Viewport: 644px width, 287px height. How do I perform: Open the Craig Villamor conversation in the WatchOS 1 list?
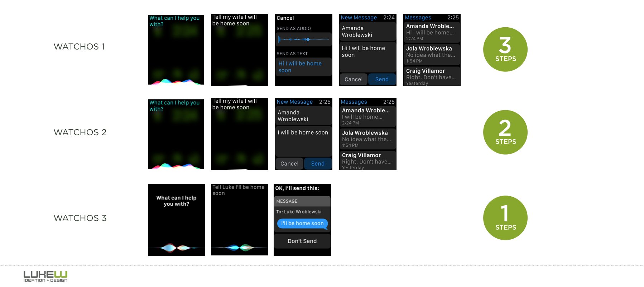point(432,76)
